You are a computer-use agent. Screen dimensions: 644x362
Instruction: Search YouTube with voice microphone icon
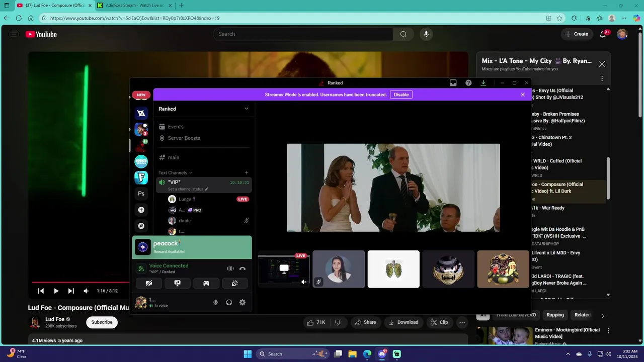point(426,34)
